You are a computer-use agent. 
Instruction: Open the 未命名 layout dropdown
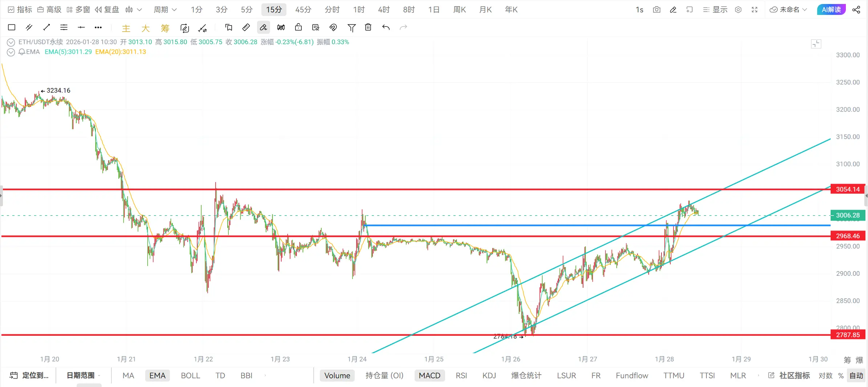tap(788, 9)
